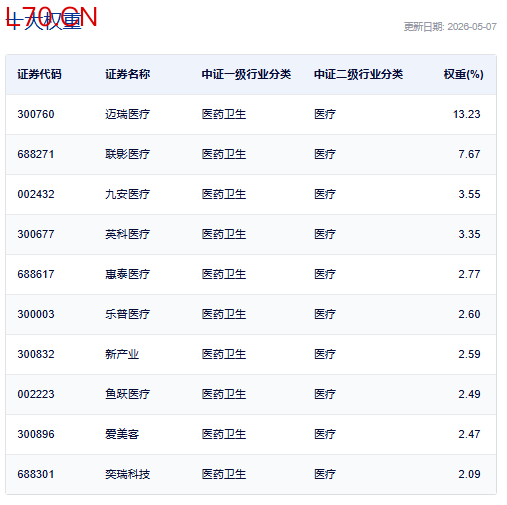The height and width of the screenshot is (505, 507).
Task: Click weight value 3.55
Action: (469, 194)
